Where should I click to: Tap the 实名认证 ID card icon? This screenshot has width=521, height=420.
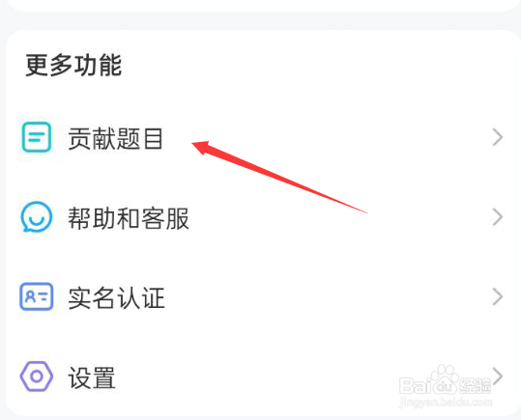(x=37, y=296)
